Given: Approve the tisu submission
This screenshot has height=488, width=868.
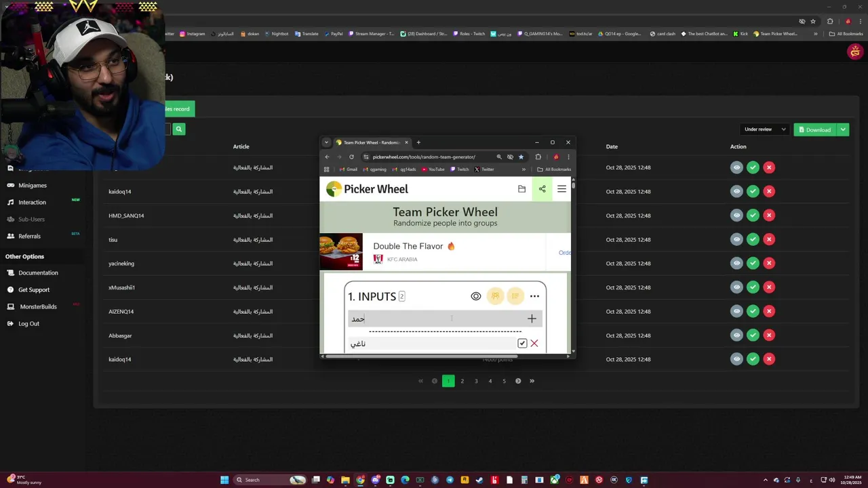Looking at the screenshot, I should [753, 239].
